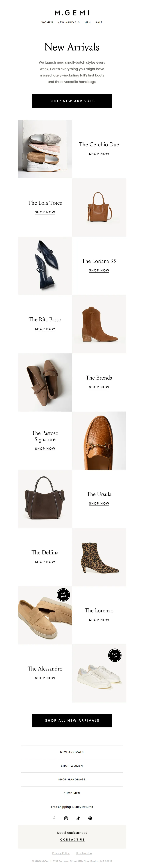Follow Shop Now under The Cerchio Due
Screen dimensions: 144x868
click(x=99, y=154)
